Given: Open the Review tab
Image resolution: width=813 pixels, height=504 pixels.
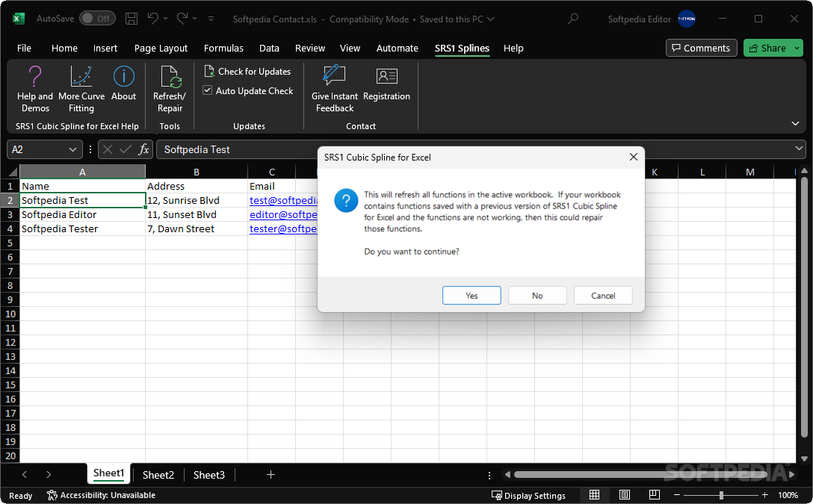Looking at the screenshot, I should (310, 49).
